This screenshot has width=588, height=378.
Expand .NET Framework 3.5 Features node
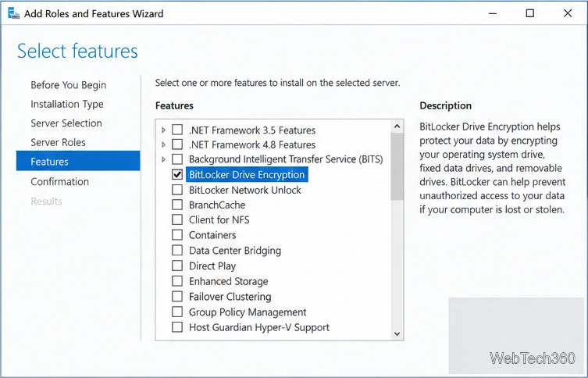pyautogui.click(x=163, y=130)
